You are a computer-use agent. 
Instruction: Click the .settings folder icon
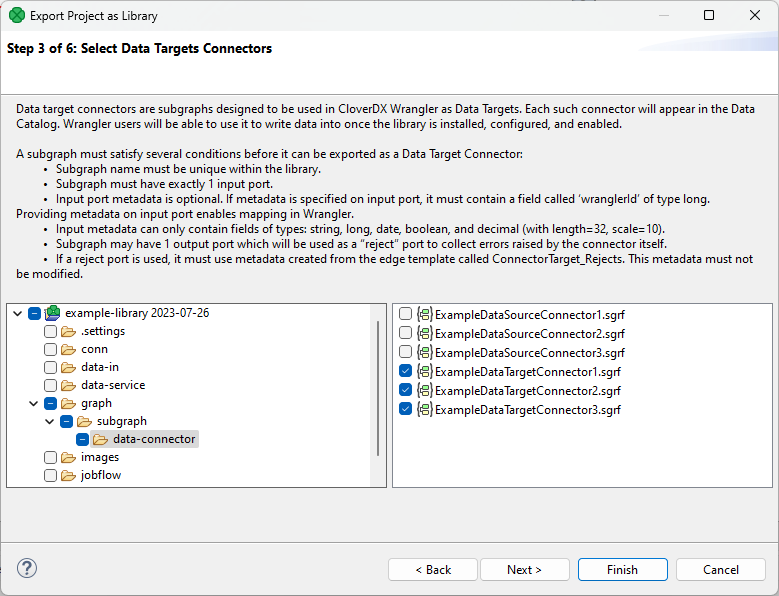tap(68, 332)
